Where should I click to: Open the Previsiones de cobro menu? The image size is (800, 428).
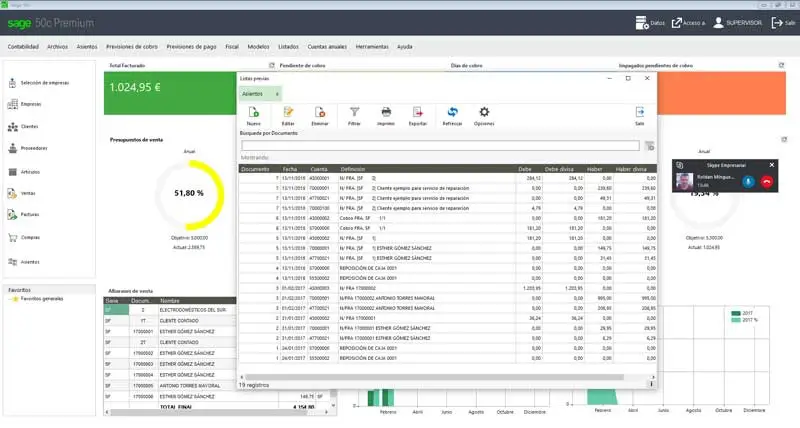point(132,46)
